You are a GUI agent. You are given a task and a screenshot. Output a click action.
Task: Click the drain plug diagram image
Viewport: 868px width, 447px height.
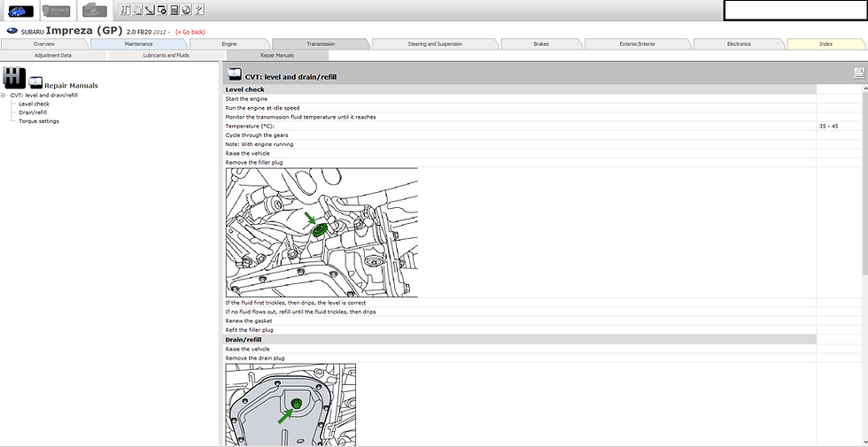coord(291,405)
